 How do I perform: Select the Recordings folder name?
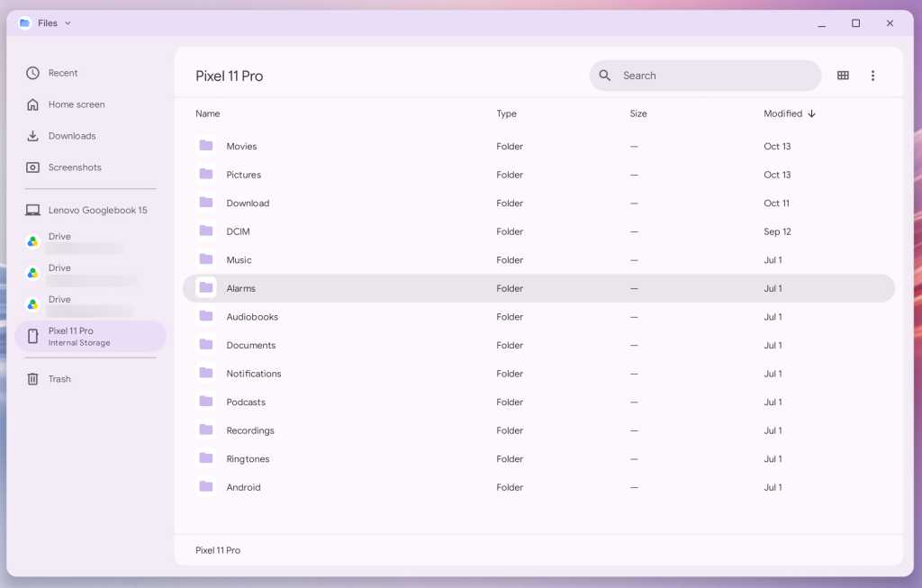(250, 430)
